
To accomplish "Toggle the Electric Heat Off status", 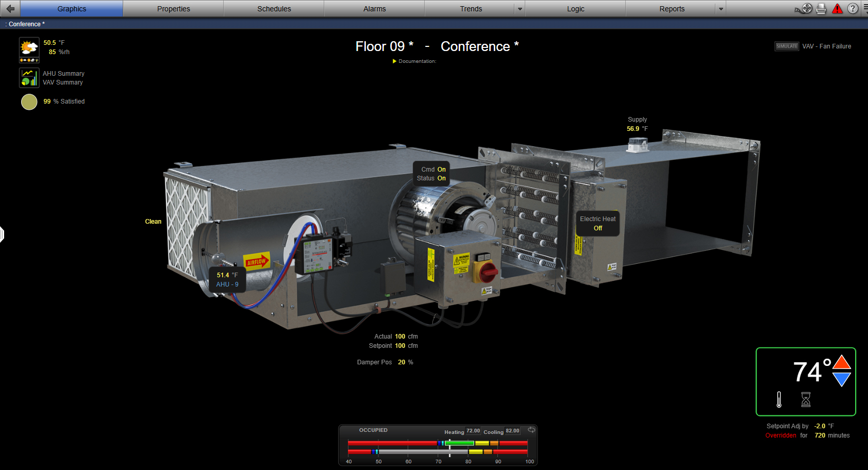I will (x=598, y=228).
